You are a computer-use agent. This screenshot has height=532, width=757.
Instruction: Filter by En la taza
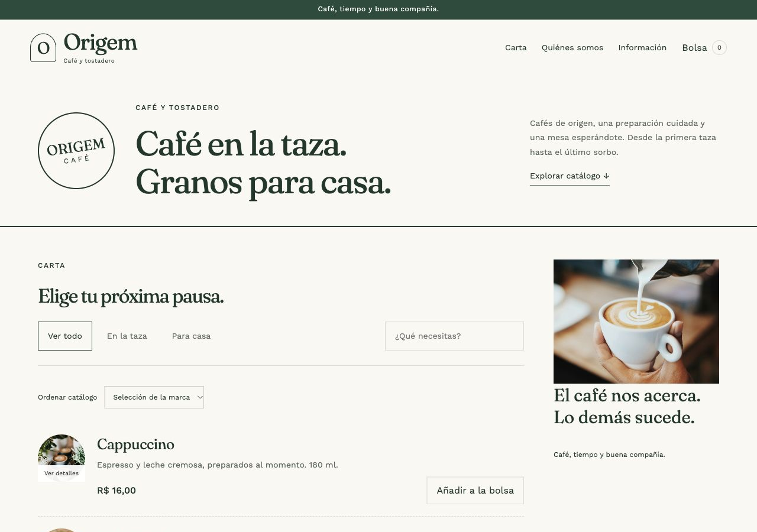tap(127, 336)
